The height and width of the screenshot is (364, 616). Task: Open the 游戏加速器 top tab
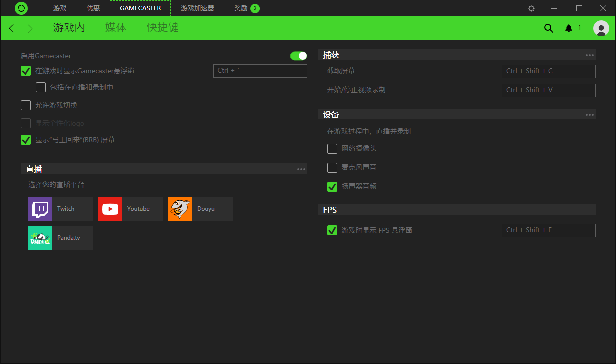197,8
